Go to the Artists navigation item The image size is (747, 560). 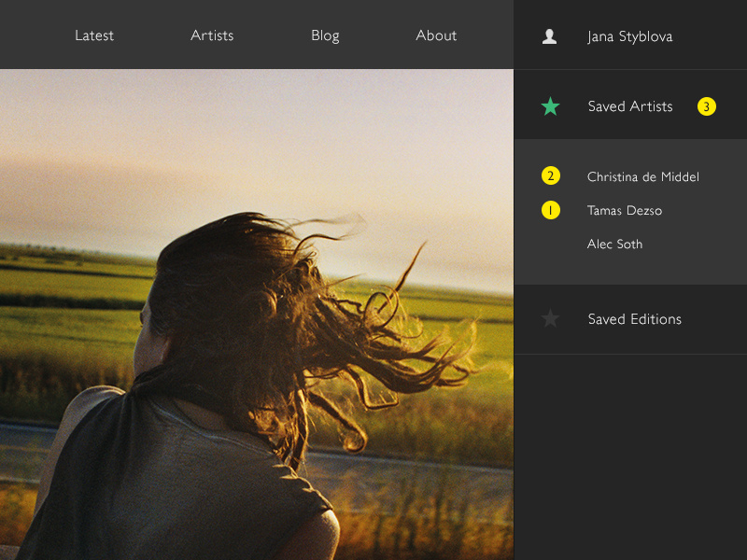pyautogui.click(x=212, y=35)
